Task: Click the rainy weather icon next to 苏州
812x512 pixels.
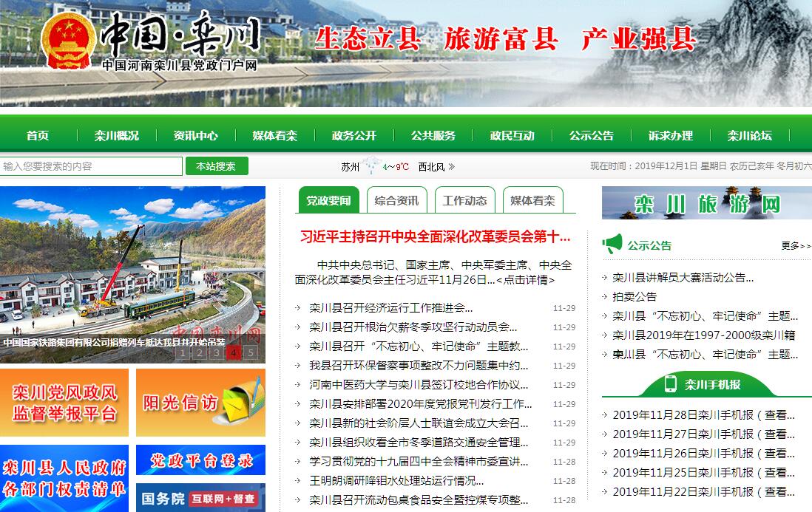Action: point(371,167)
